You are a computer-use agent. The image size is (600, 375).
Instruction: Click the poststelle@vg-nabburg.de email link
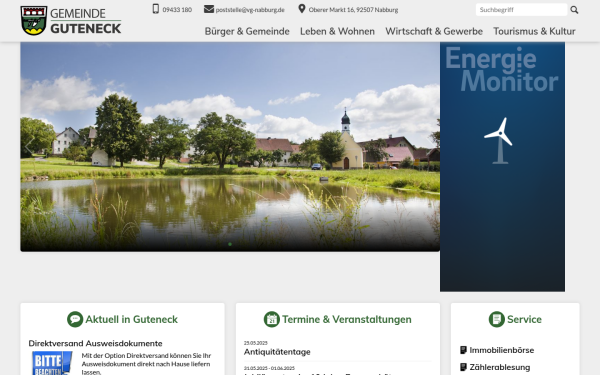click(x=250, y=10)
